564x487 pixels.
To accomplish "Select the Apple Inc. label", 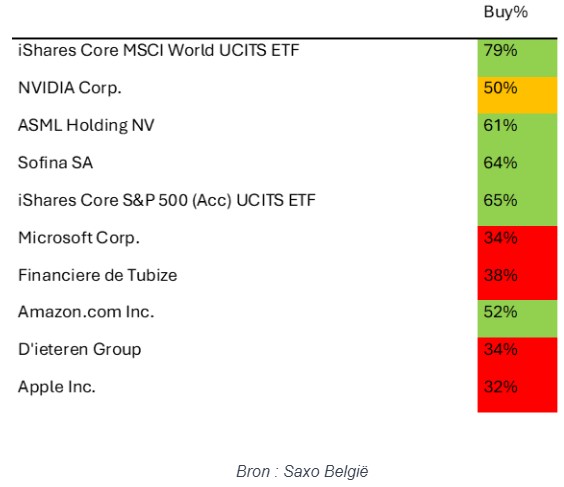I will coord(57,387).
